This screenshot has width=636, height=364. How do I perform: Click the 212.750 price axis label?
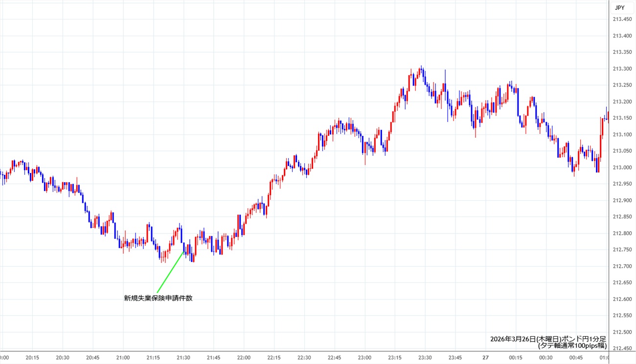(621, 250)
